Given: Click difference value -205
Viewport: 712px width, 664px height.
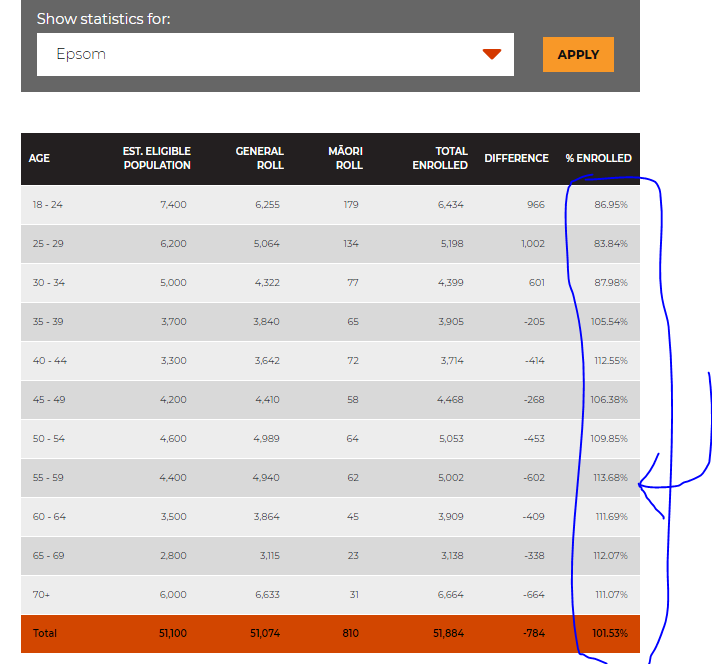Looking at the screenshot, I should [534, 322].
